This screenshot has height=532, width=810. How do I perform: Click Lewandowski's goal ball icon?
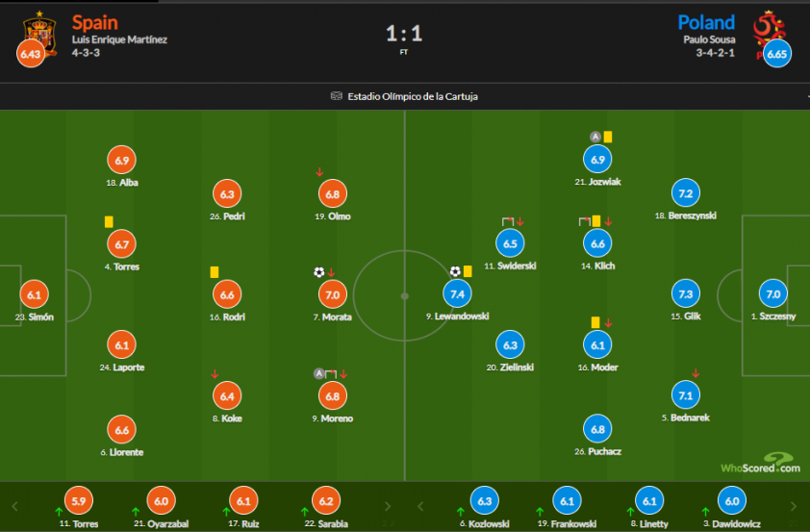click(455, 271)
